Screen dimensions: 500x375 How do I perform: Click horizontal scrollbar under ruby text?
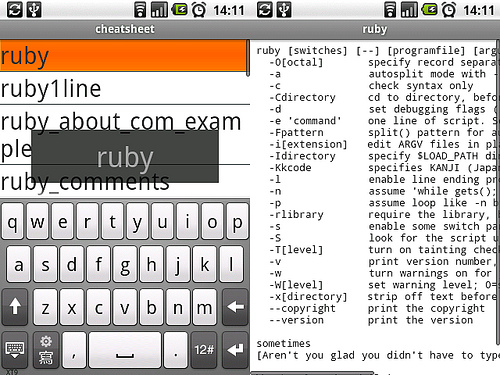tap(312, 373)
